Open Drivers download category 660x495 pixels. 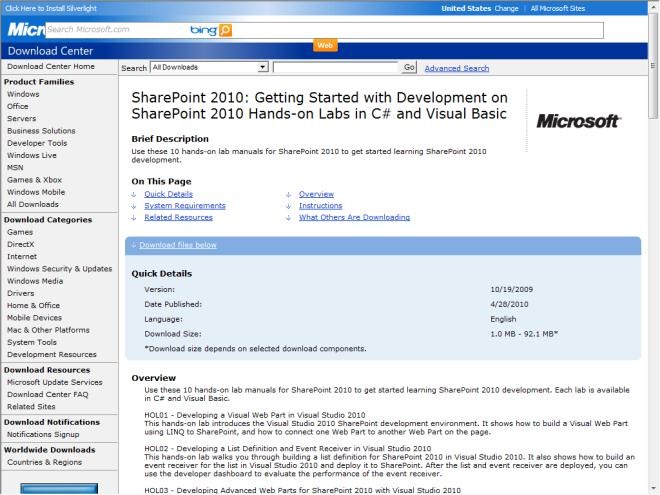21,293
